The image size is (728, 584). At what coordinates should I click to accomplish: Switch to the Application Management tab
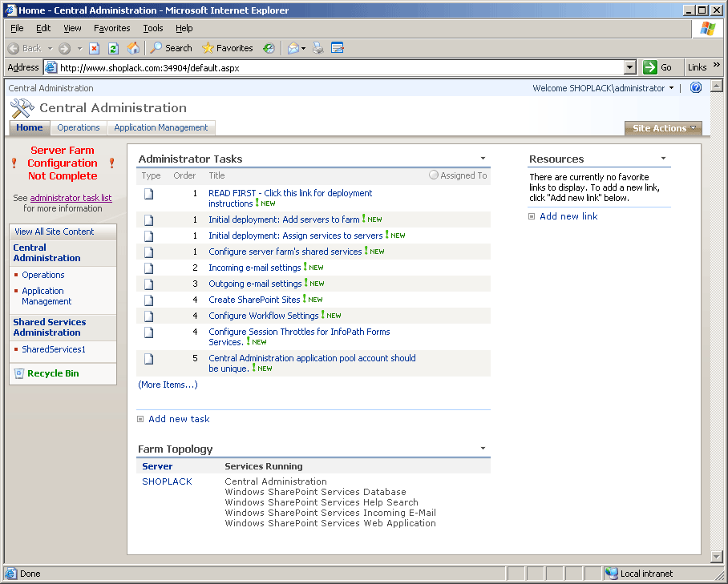click(161, 127)
